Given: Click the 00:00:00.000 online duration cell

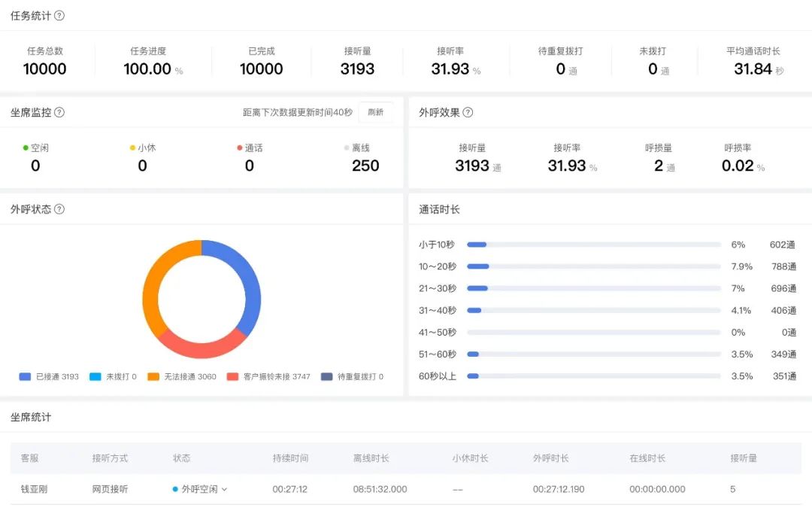Looking at the screenshot, I should click(658, 489).
